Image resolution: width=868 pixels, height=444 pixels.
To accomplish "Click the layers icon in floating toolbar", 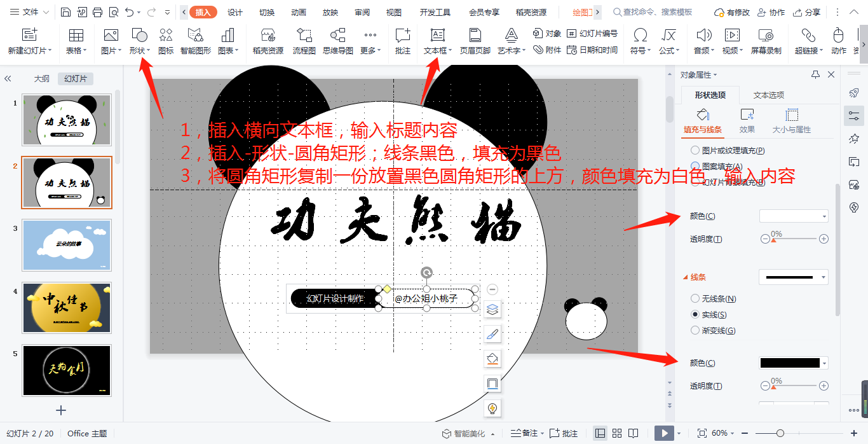I will point(492,310).
